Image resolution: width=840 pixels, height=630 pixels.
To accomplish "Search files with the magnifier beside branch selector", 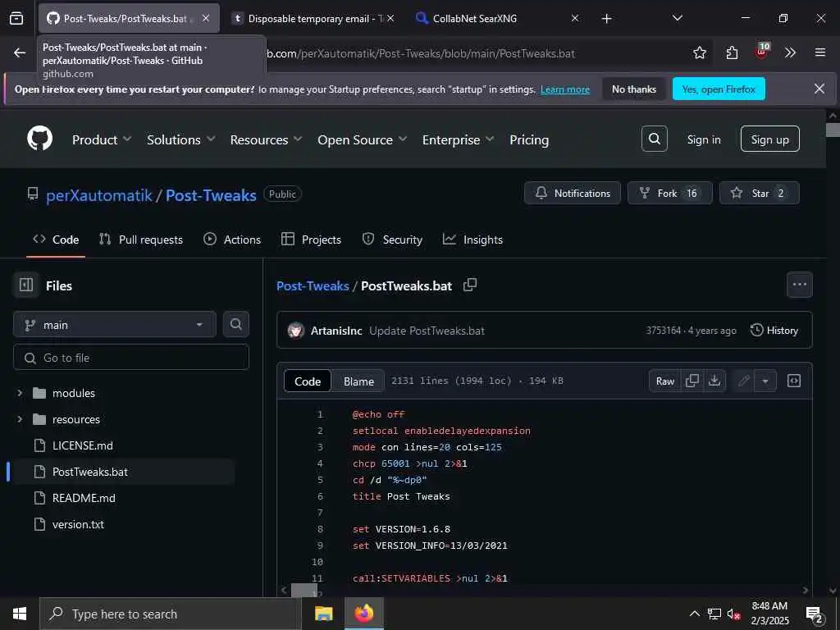I will point(235,324).
